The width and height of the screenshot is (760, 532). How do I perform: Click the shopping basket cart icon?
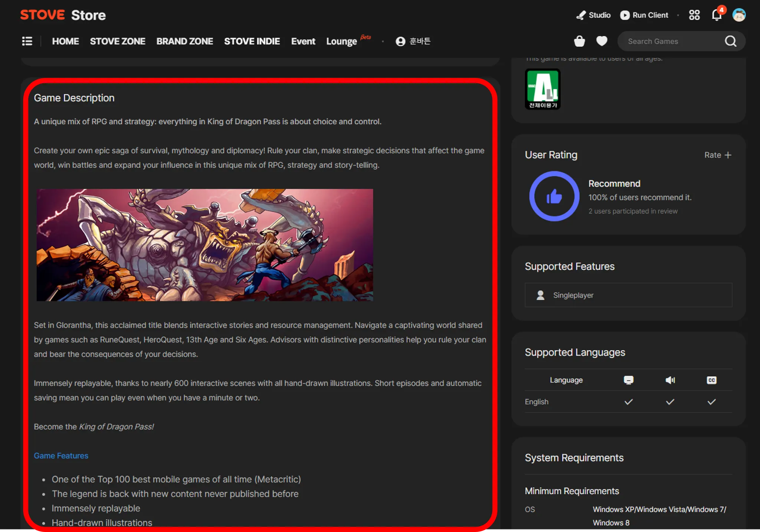click(579, 41)
